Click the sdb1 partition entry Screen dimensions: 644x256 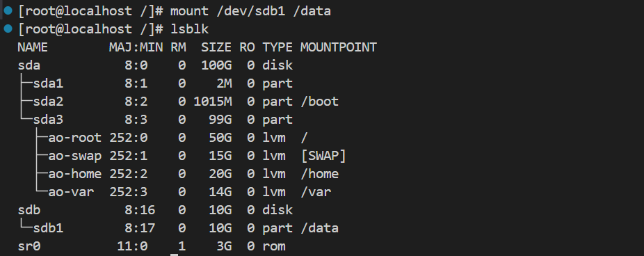[48, 228]
